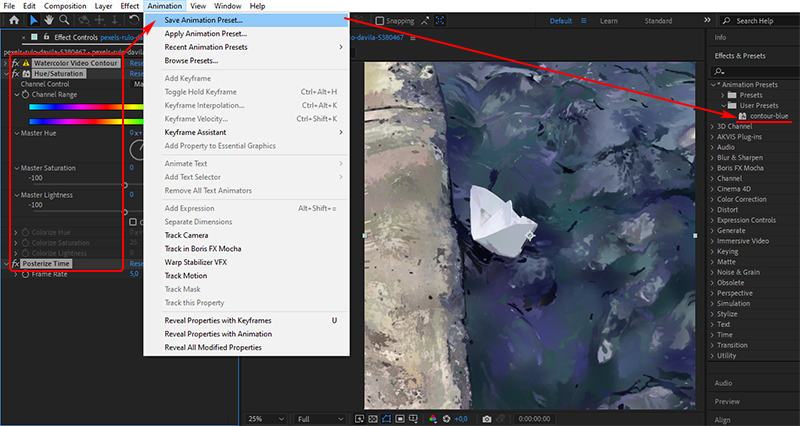Open workspace overflow double-chevron

(x=707, y=20)
